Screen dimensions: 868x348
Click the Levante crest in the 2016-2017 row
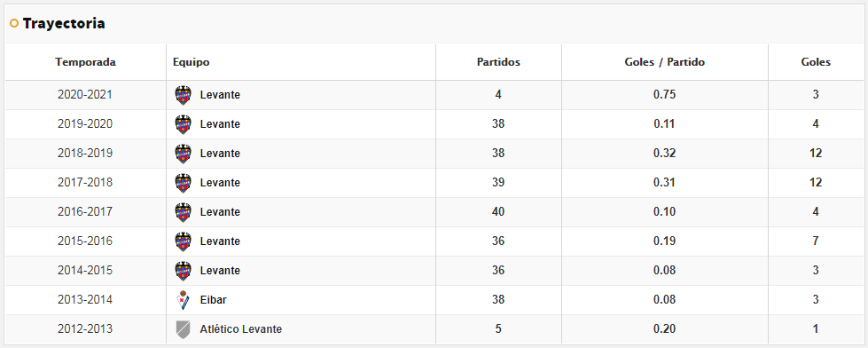tap(183, 212)
